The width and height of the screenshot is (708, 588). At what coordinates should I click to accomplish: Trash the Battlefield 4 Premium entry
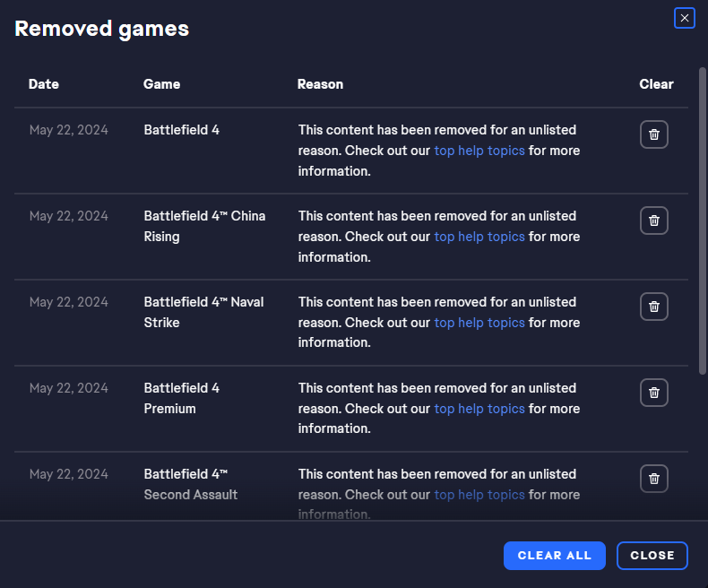654,393
